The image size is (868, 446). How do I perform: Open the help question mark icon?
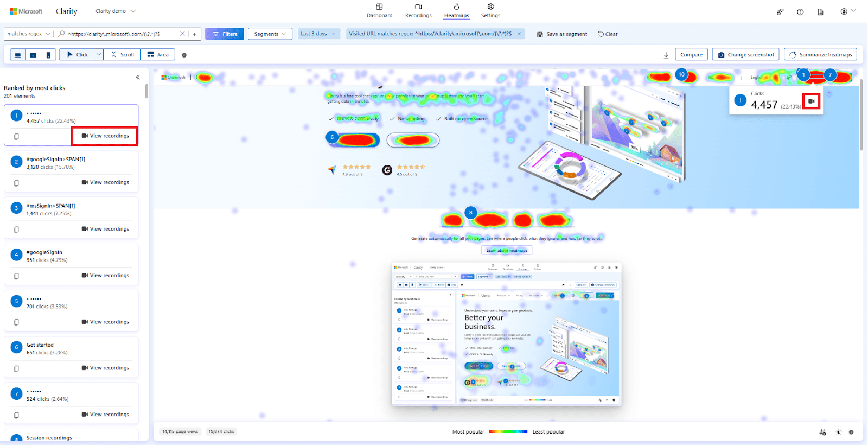(800, 12)
